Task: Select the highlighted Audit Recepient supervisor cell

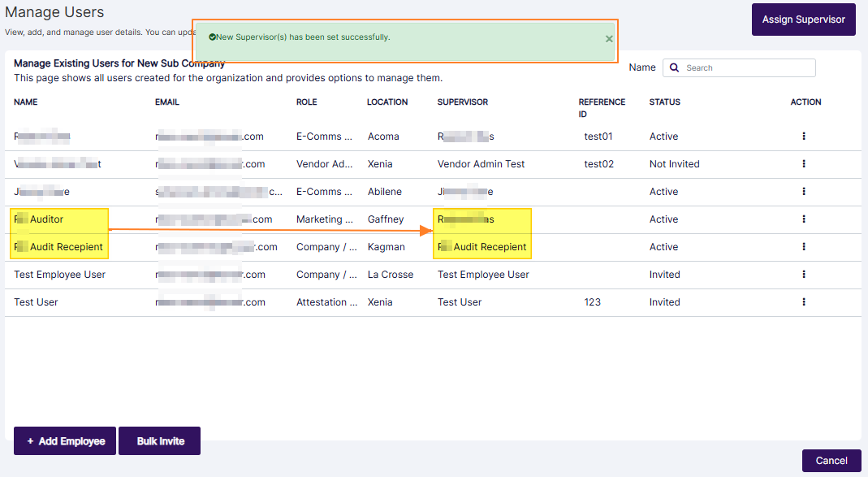Action: pyautogui.click(x=482, y=246)
